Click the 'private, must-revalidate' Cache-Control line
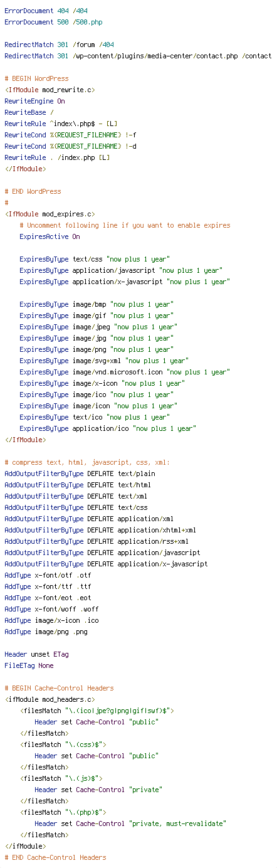Screen dimensions: 277x868 [130, 823]
